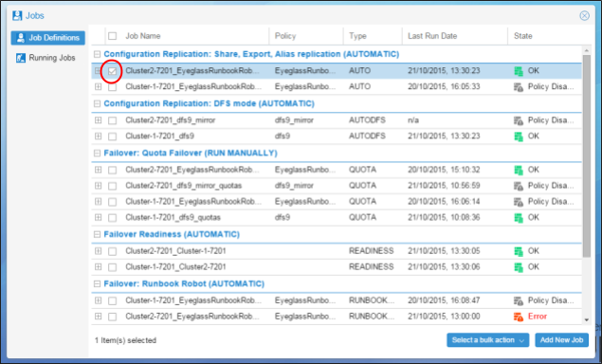Click Policy Disabled icon for Cluster2-7201_dfs9_mirror row
Image resolution: width=602 pixels, height=364 pixels.
[519, 120]
